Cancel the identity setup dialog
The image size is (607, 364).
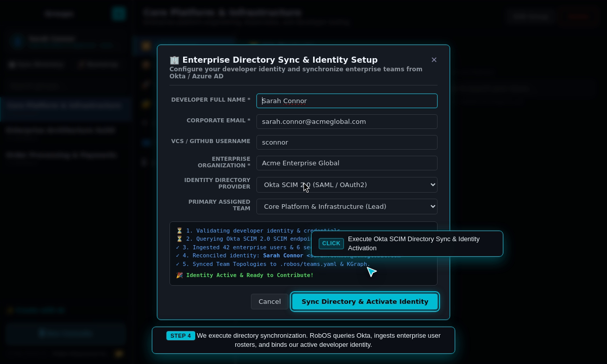pos(270,301)
